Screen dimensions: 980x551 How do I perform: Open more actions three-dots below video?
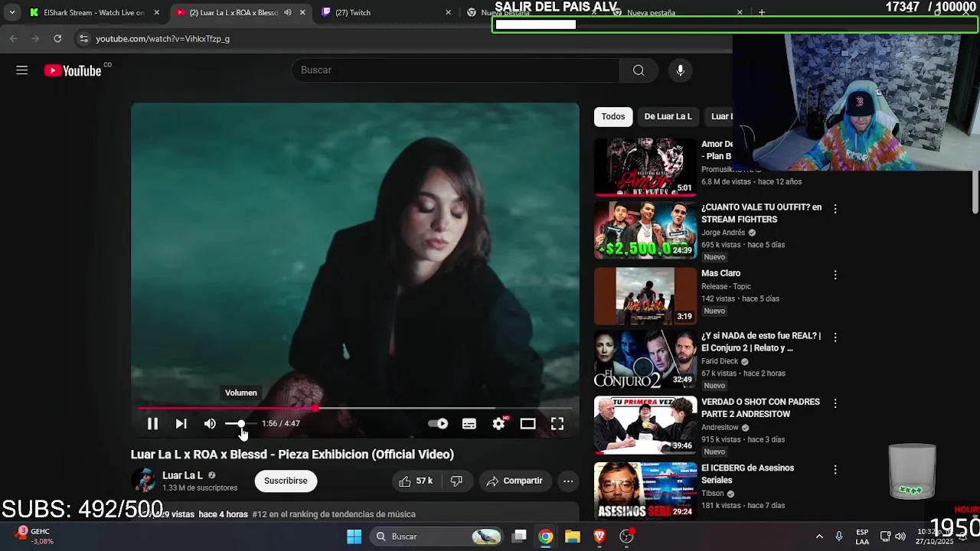568,481
